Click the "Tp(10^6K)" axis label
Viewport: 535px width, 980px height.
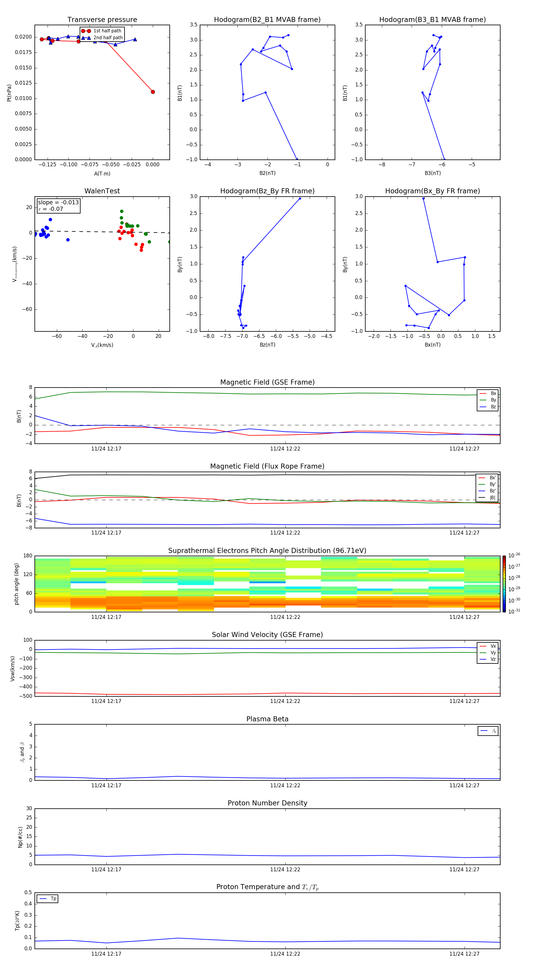(x=18, y=921)
